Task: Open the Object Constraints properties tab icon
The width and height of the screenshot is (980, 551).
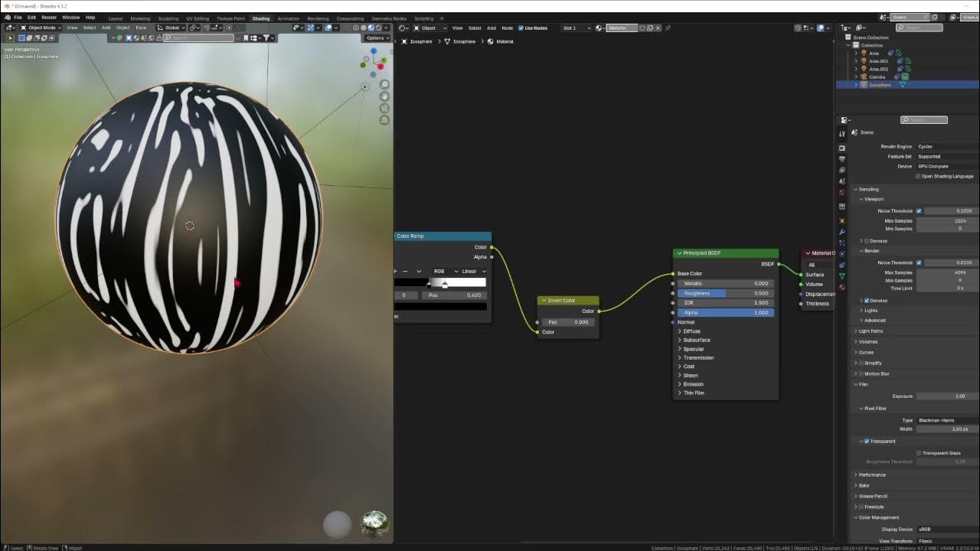Action: point(842,265)
